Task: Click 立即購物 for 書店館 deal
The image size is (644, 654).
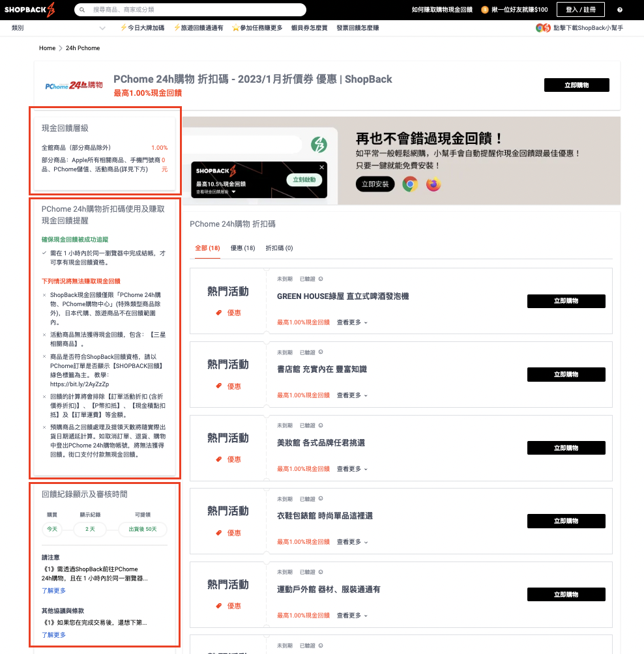Action: tap(566, 375)
